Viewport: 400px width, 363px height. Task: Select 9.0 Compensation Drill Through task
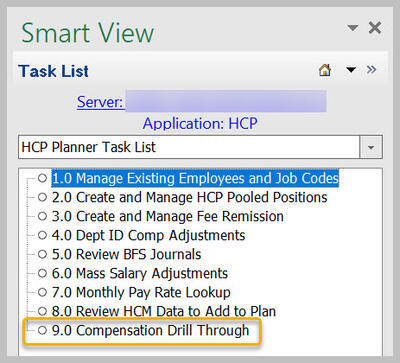click(150, 330)
